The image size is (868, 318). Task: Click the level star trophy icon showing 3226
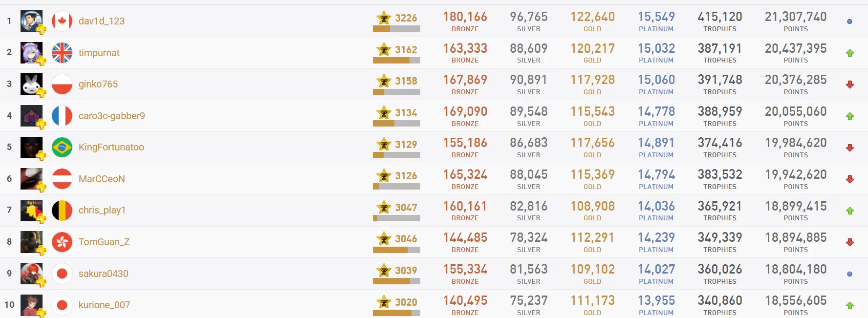pos(384,18)
